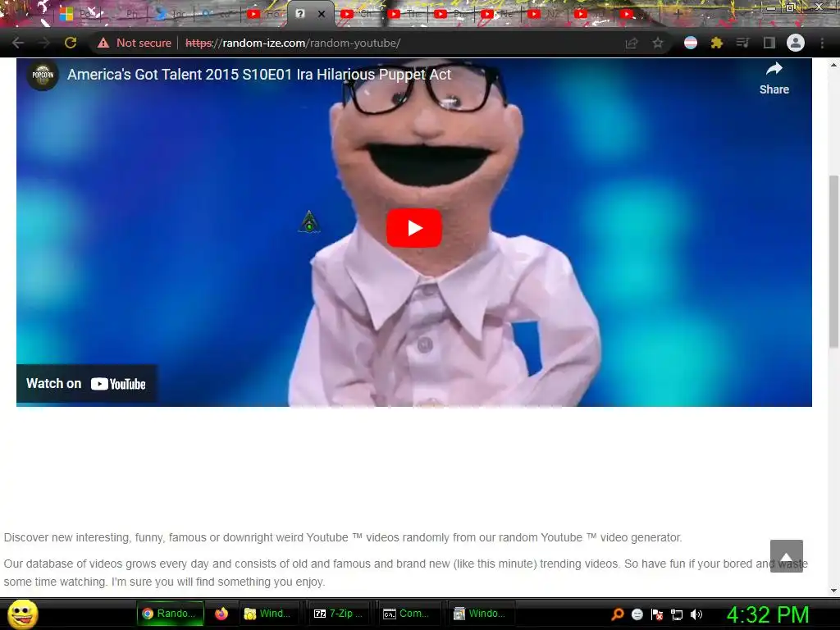Share this page from the address bar
Screen dimensions: 840x630
click(x=632, y=43)
